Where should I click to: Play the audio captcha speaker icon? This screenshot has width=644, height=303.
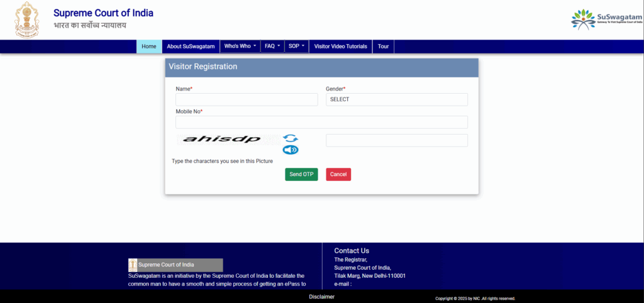coord(290,150)
